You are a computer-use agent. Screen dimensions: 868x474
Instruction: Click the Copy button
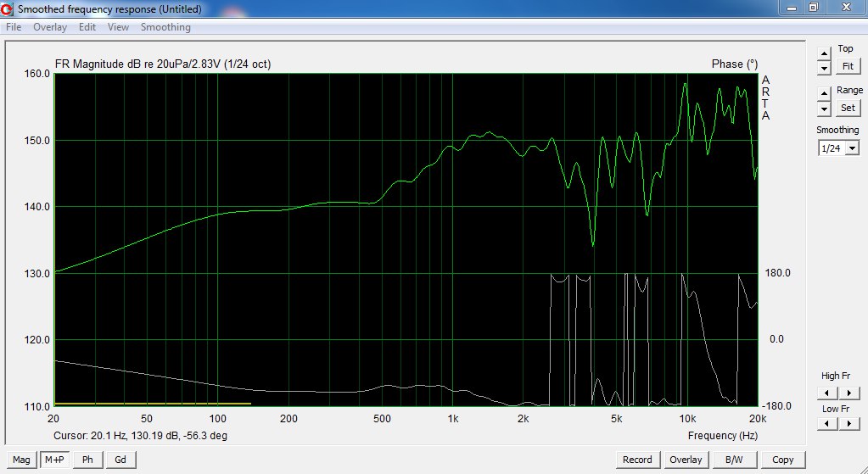[x=783, y=460]
